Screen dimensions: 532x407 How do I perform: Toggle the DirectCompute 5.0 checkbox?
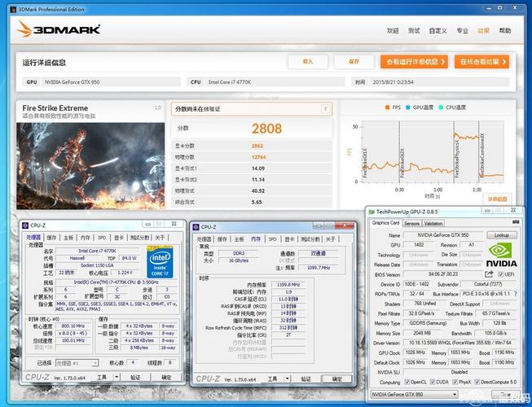click(477, 382)
